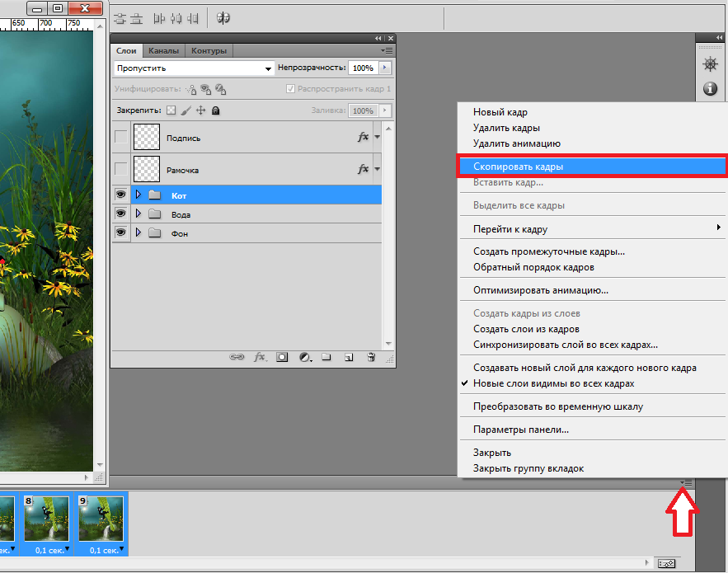Open the Непрозрачность opacity slider arrow

tap(385, 68)
